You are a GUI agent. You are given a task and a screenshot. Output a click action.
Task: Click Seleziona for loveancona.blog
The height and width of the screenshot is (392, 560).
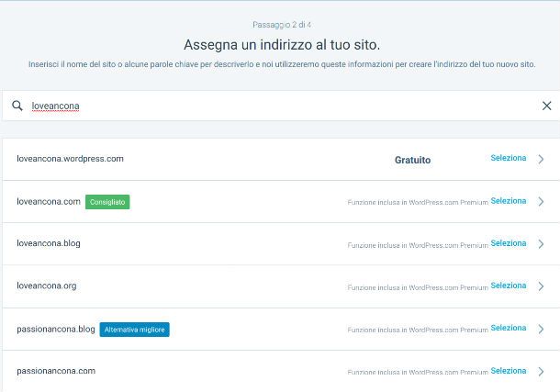[x=509, y=243]
